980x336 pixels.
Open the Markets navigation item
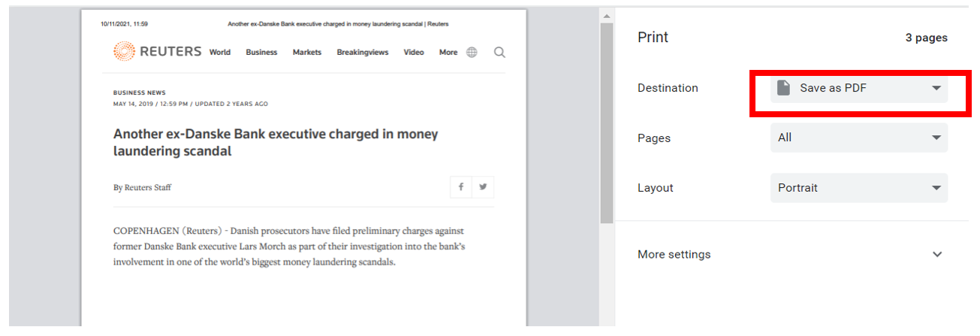307,53
